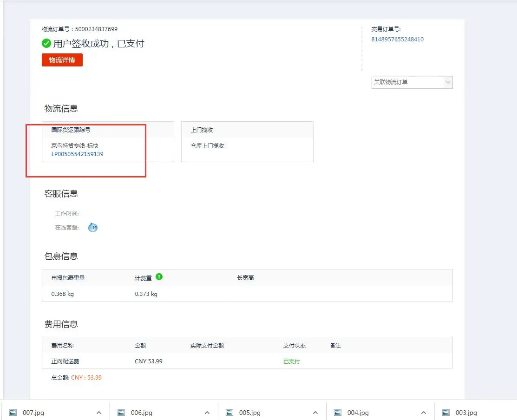Viewport: 517px width, 420px height.
Task: Click the 国际货运跟踪号 header
Action: (x=71, y=130)
